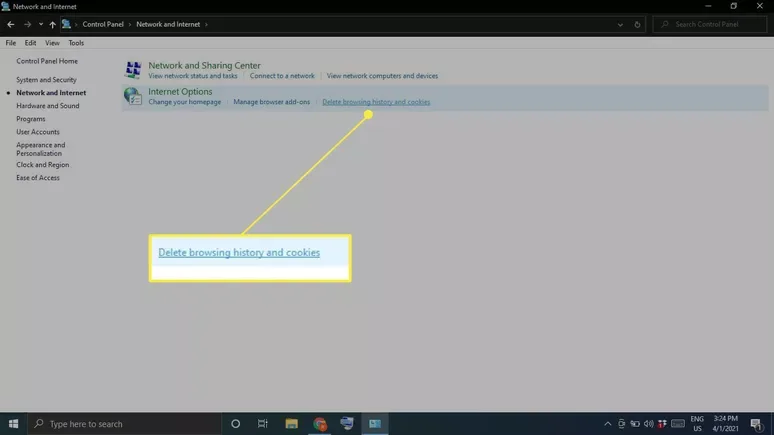Open Task View on taskbar
Viewport: 774px width, 435px height.
(x=263, y=424)
